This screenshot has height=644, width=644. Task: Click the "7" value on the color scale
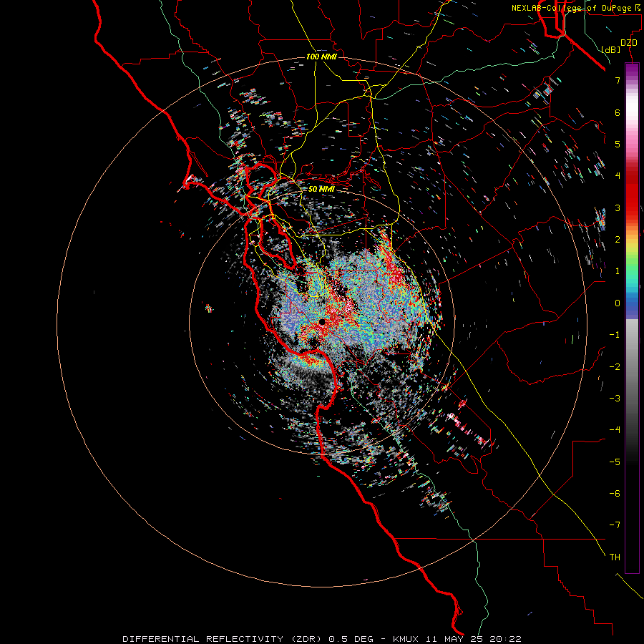(x=618, y=80)
